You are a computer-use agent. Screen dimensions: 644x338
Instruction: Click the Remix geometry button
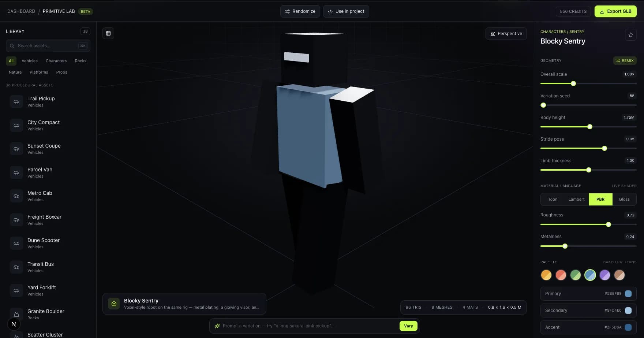tap(625, 61)
